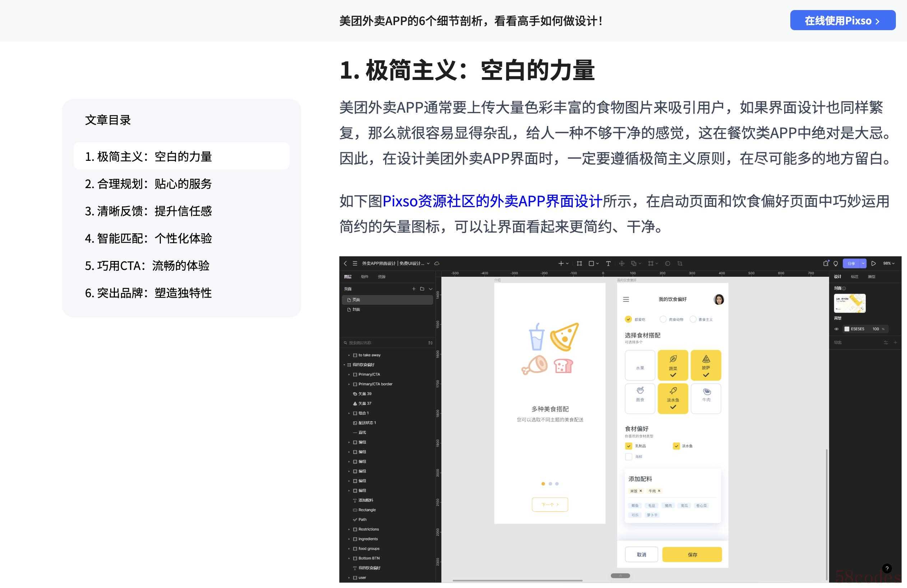Toggle the 蔬菜 ingredient tile
The image size is (907, 588).
pos(673,365)
